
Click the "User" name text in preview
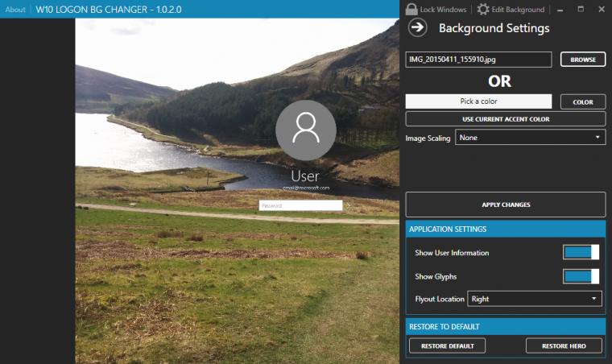pos(305,176)
